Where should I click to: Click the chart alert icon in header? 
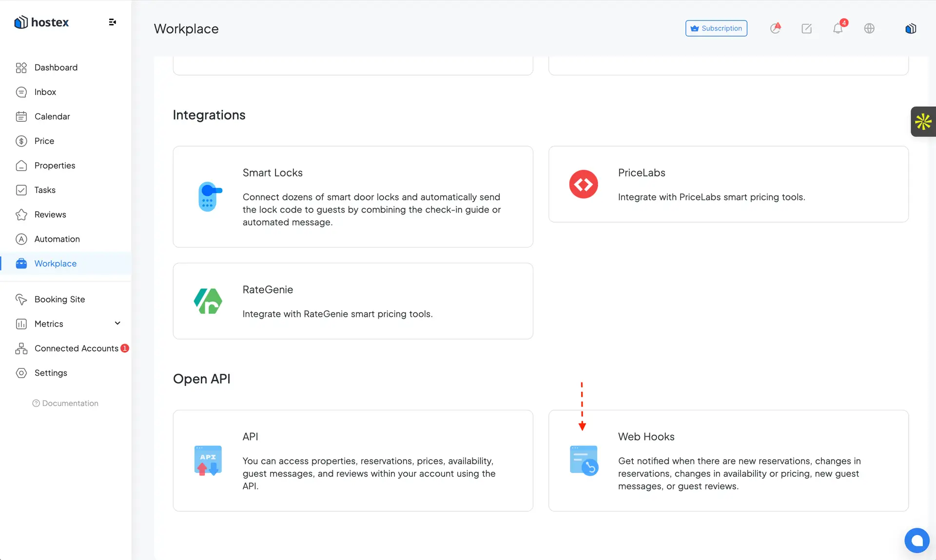click(775, 28)
